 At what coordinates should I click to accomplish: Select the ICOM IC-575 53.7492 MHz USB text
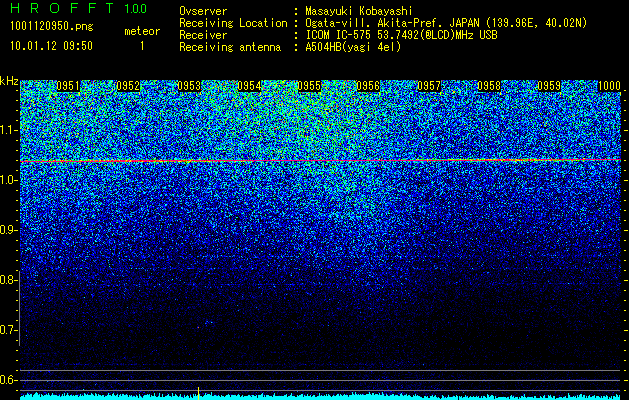point(401,35)
